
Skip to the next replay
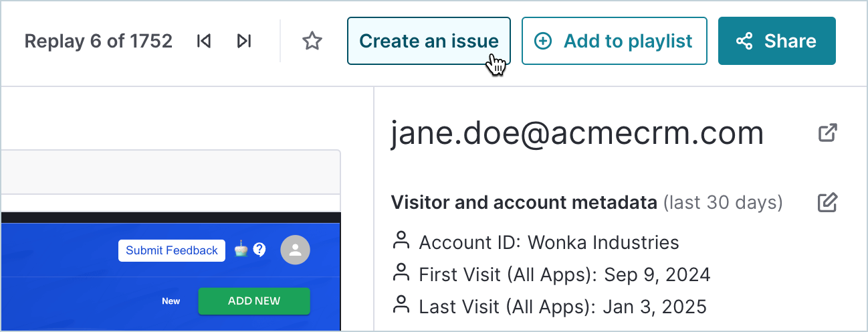(244, 41)
